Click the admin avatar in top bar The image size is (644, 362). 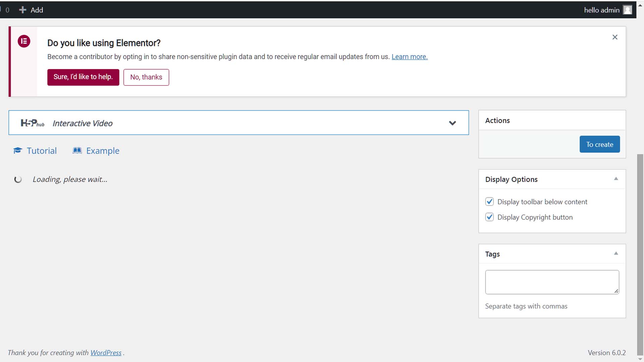click(627, 10)
